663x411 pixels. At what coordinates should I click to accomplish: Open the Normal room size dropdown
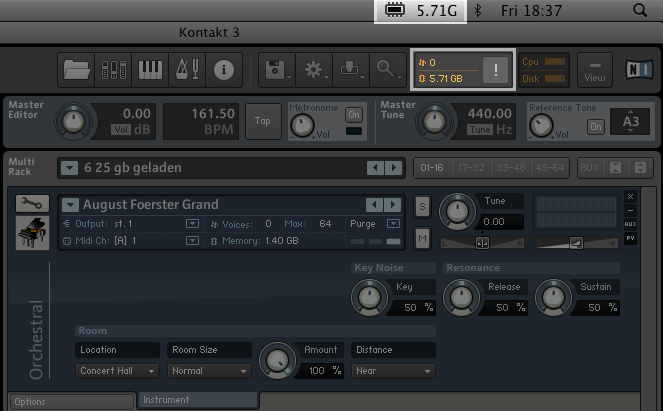click(209, 371)
